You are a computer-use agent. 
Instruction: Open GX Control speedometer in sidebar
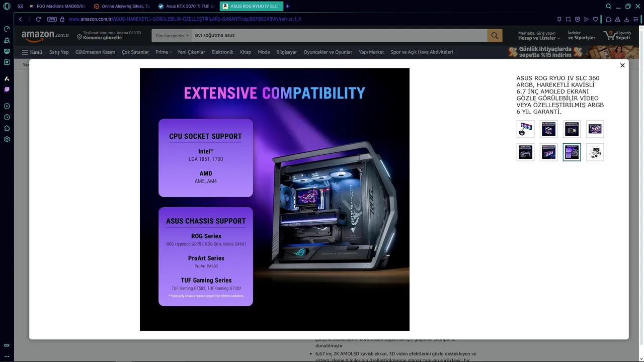[7, 29]
